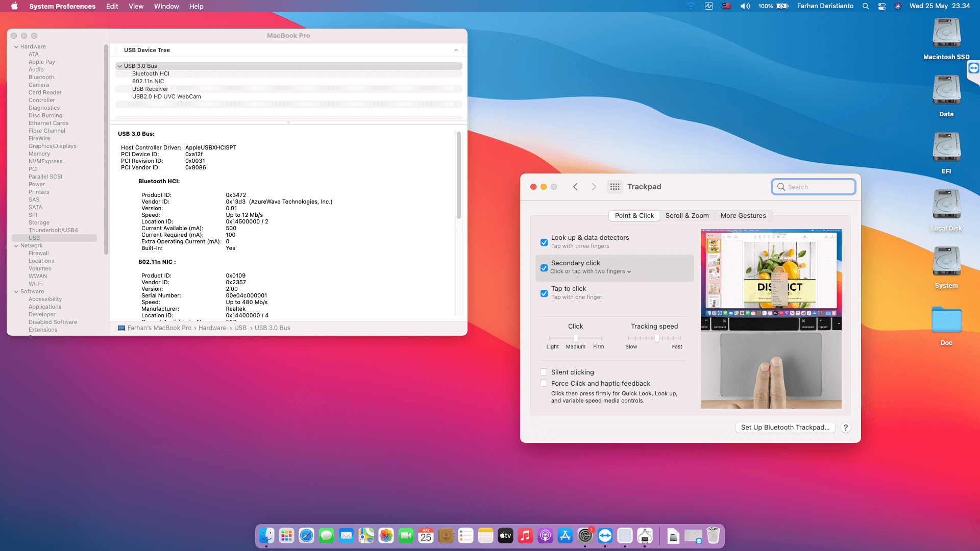The image size is (980, 551).
Task: Click Set Up Bluetooth Trackpad button
Action: coord(785,428)
